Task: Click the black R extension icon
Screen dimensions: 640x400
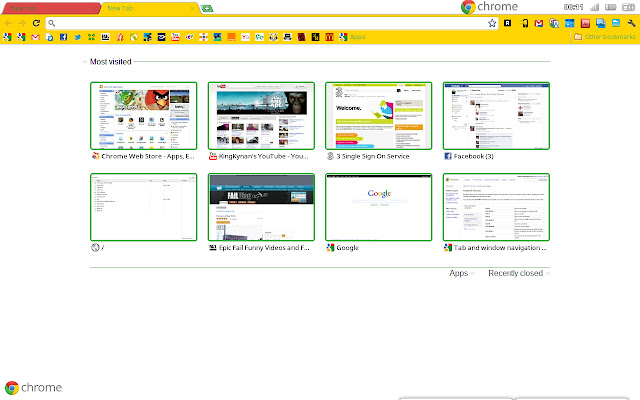Action: pos(507,23)
